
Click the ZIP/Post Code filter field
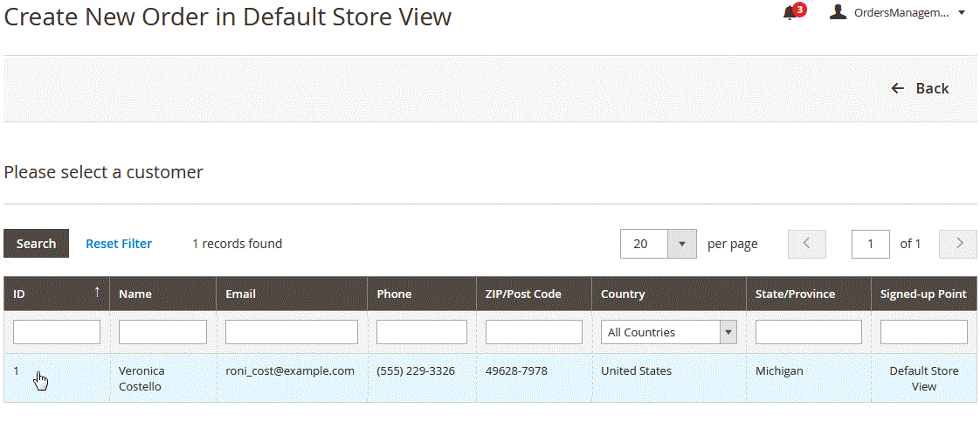pyautogui.click(x=534, y=332)
